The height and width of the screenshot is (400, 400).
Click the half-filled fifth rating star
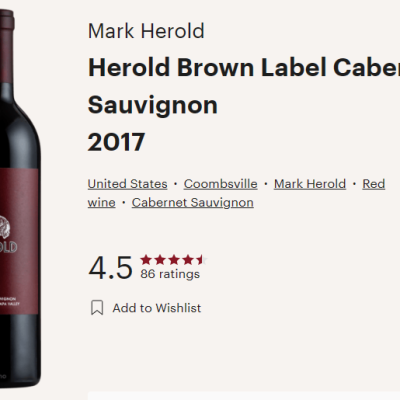202,259
